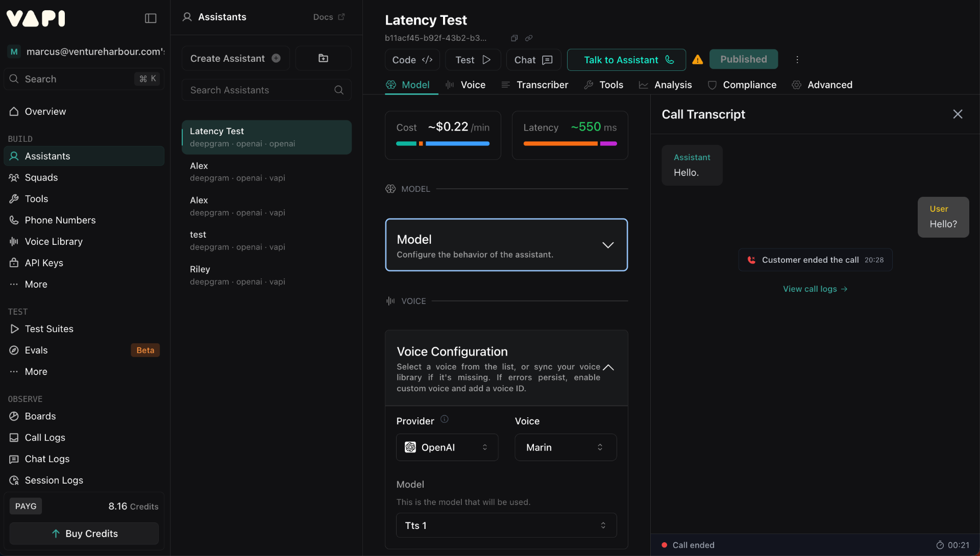Copy the assistant link via the chain icon
Screen dimensions: 980x556
tap(529, 38)
